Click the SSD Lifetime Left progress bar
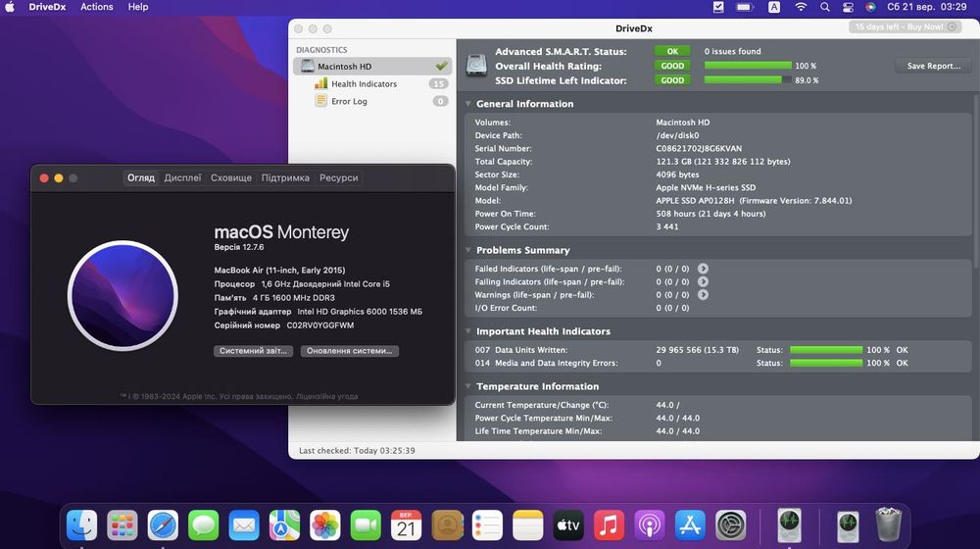Viewport: 980px width, 549px height. (x=748, y=80)
